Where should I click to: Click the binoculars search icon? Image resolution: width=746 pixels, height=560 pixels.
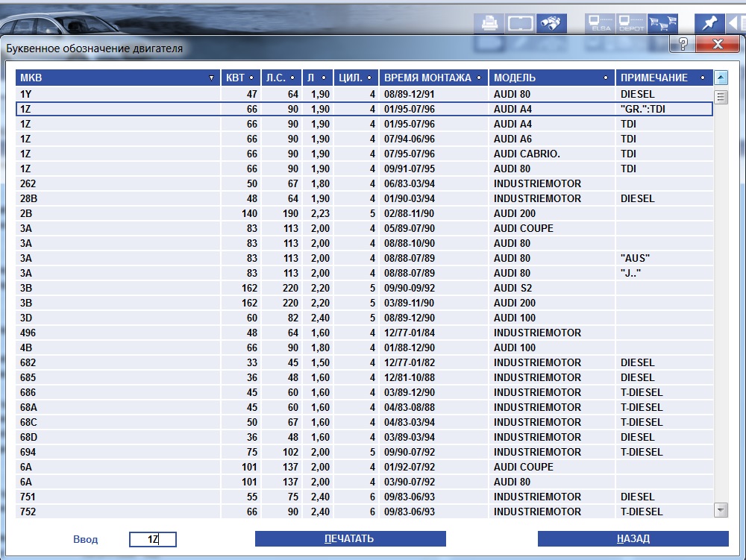[x=551, y=23]
